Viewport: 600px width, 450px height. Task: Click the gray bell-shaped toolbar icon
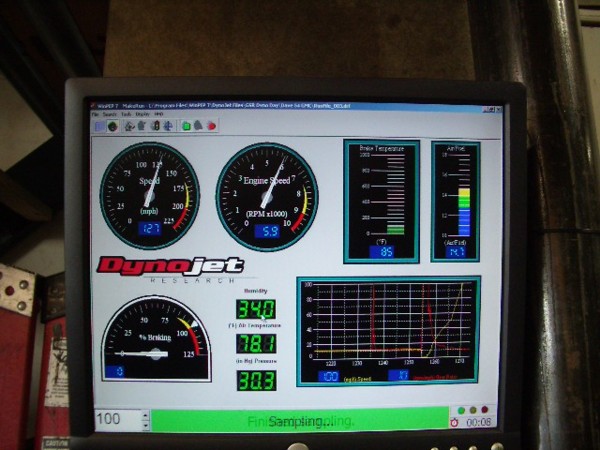coord(199,125)
